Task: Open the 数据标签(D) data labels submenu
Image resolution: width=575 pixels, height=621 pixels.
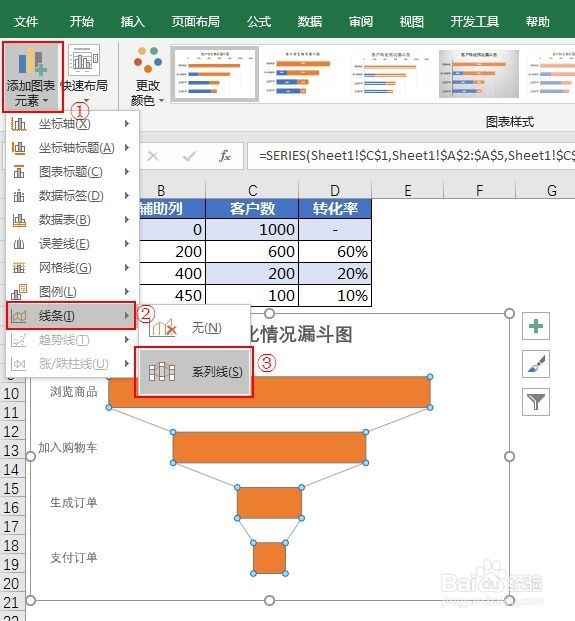Action: [72, 195]
